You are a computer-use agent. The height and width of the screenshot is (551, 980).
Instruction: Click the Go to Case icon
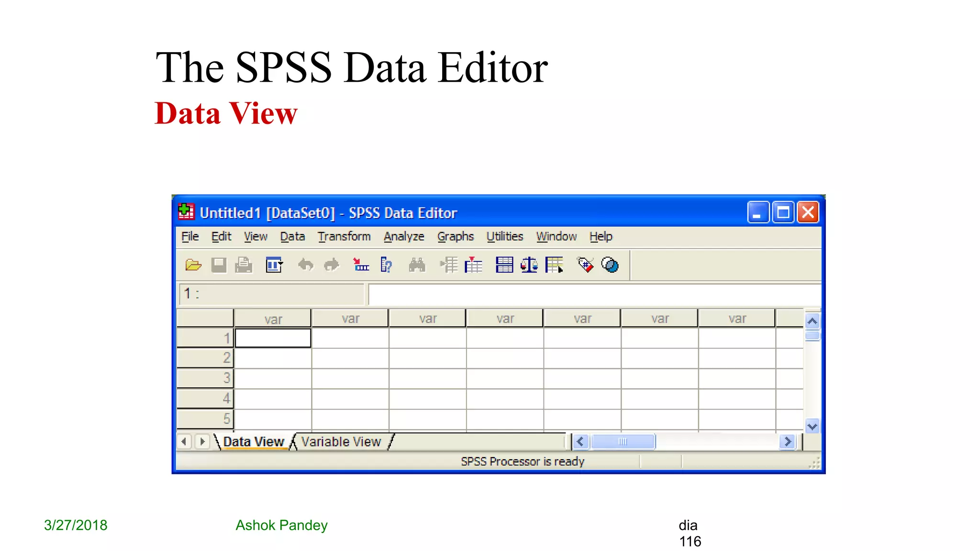361,265
